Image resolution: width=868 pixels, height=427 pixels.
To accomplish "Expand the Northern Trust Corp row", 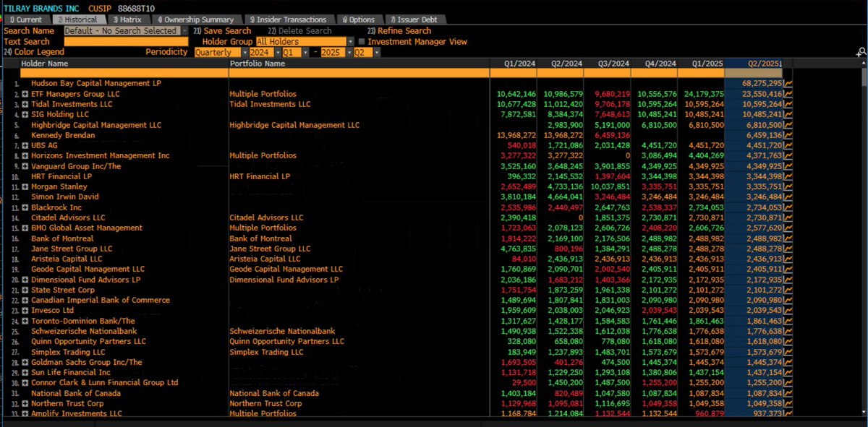I will 25,403.
